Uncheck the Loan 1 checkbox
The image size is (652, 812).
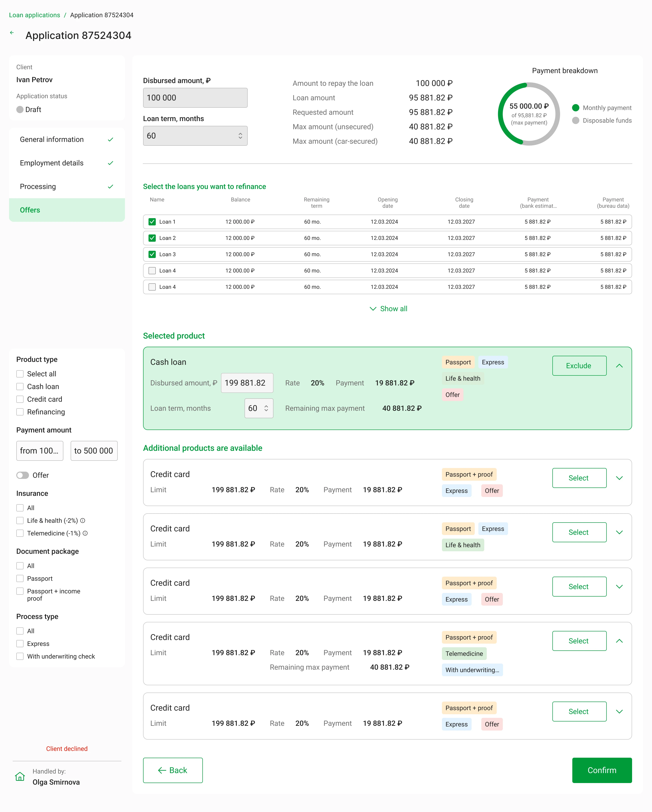[152, 222]
